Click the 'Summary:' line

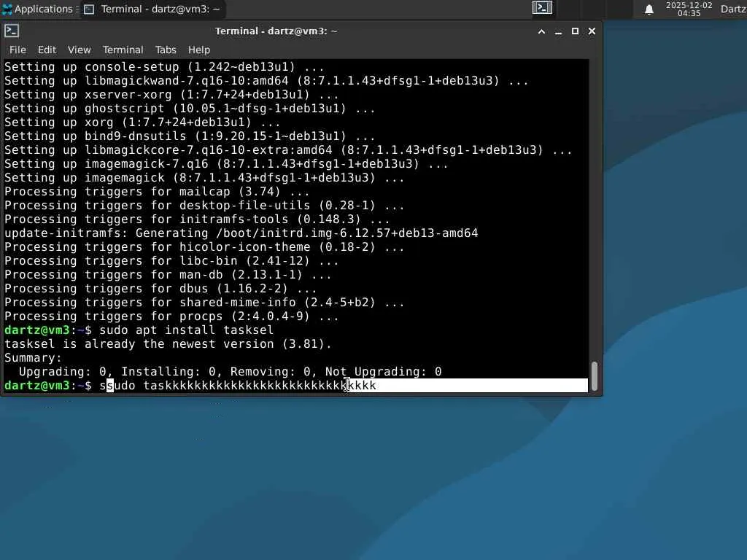point(34,357)
